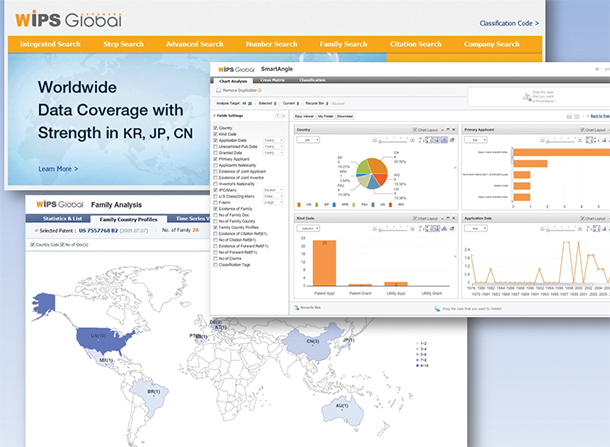
Task: Click the Recycle Bin icon at bottom
Action: [x=296, y=306]
